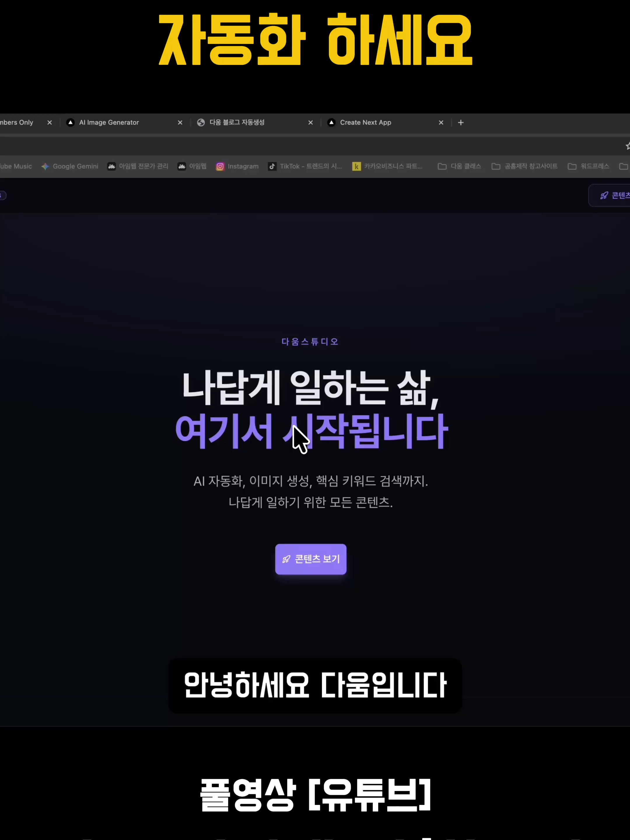Screen dimensions: 630x840
Task: Click the folder icon beside 워드프레스
Action: point(572,166)
